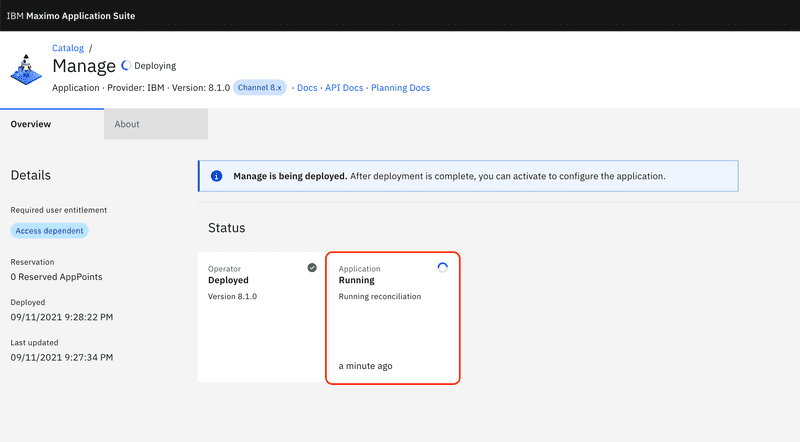Screen dimensions: 800x442
Task: Click the blue info icon in the banner
Action: (x=216, y=176)
